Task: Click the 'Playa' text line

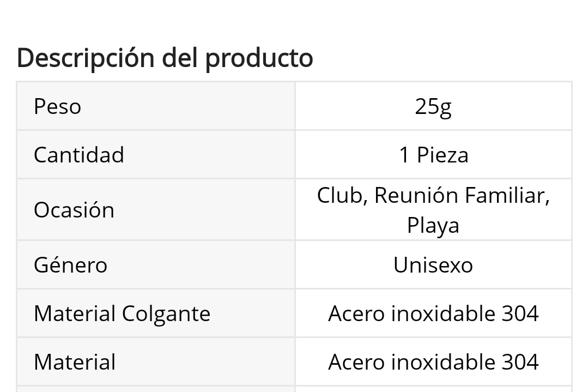Action: point(433,226)
